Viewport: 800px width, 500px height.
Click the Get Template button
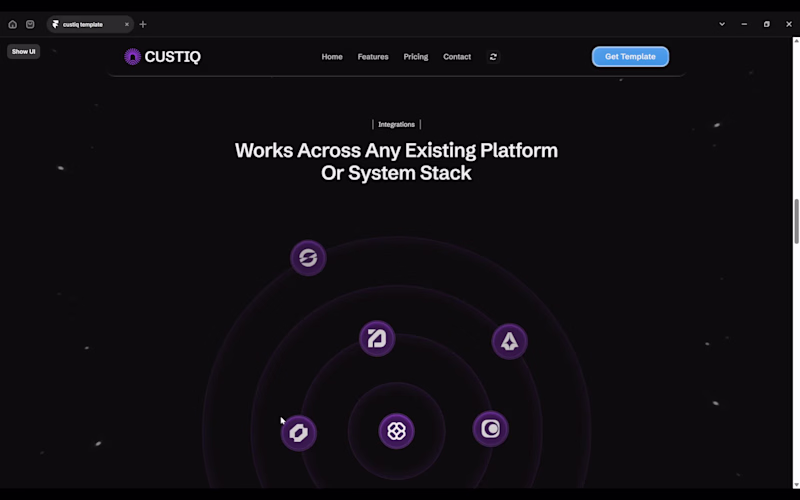click(630, 57)
